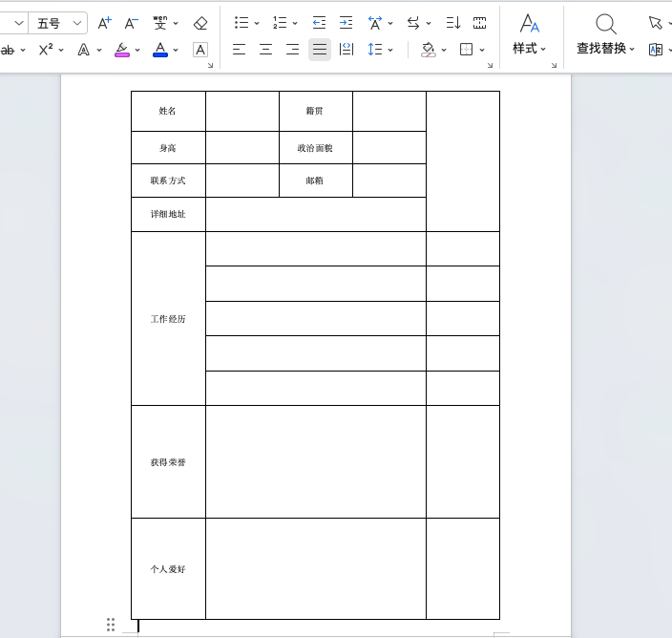
Task: Expand phonetic guide options arrow
Action: click(x=176, y=24)
